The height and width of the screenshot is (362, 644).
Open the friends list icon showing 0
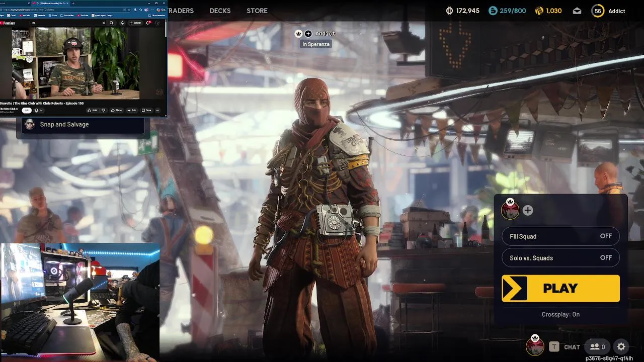pos(597,346)
